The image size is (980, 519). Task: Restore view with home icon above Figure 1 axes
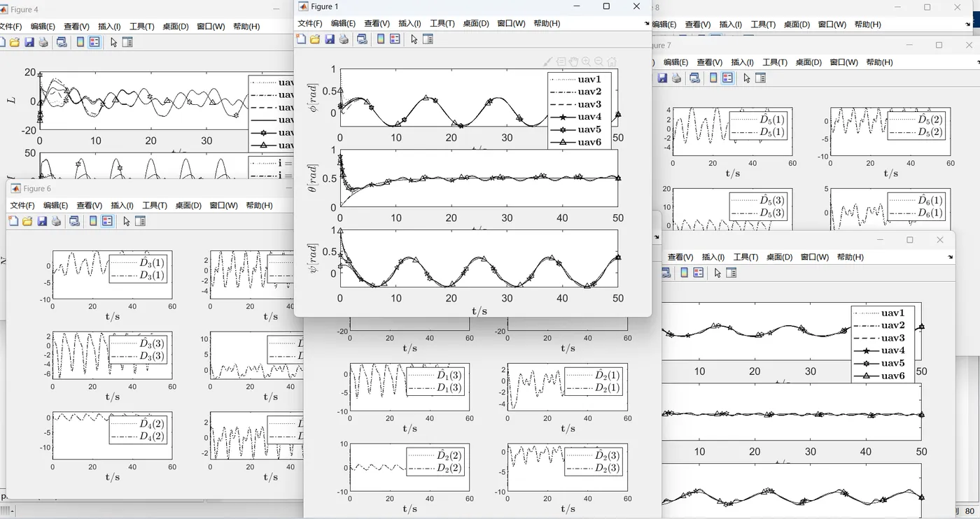pos(612,62)
